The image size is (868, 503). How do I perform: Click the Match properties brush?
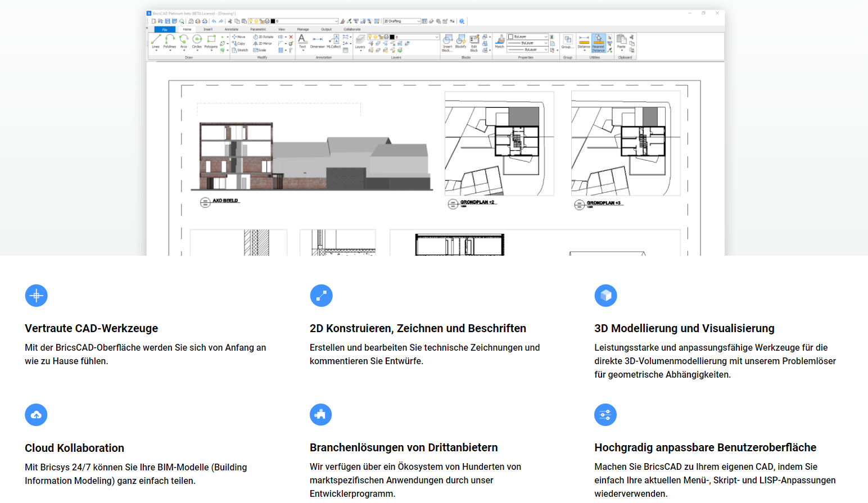pos(499,42)
